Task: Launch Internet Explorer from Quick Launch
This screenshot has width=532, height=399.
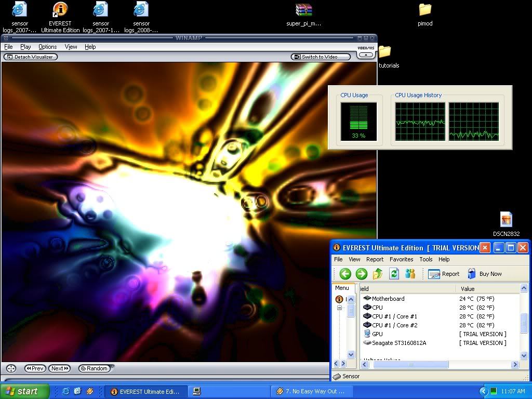Action: (x=66, y=391)
